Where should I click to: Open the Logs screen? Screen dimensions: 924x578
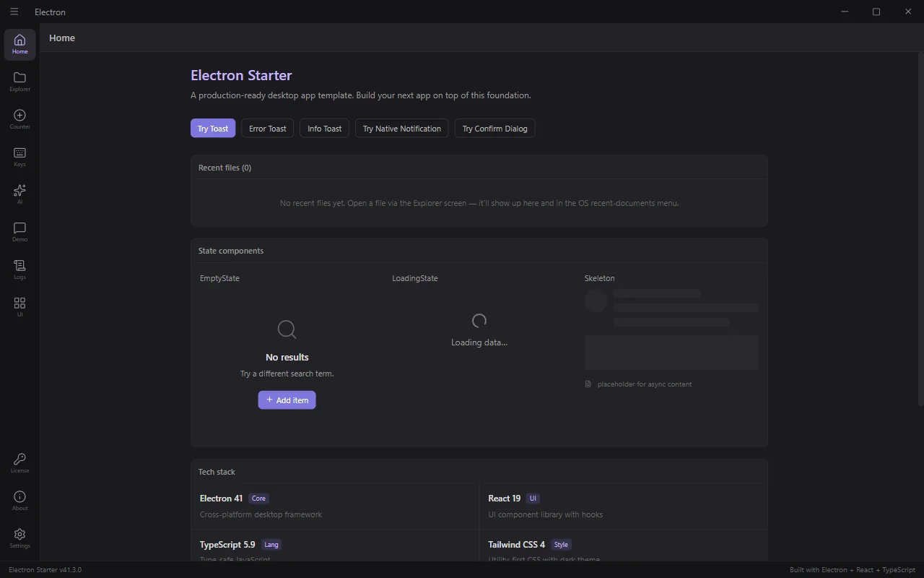click(x=19, y=269)
